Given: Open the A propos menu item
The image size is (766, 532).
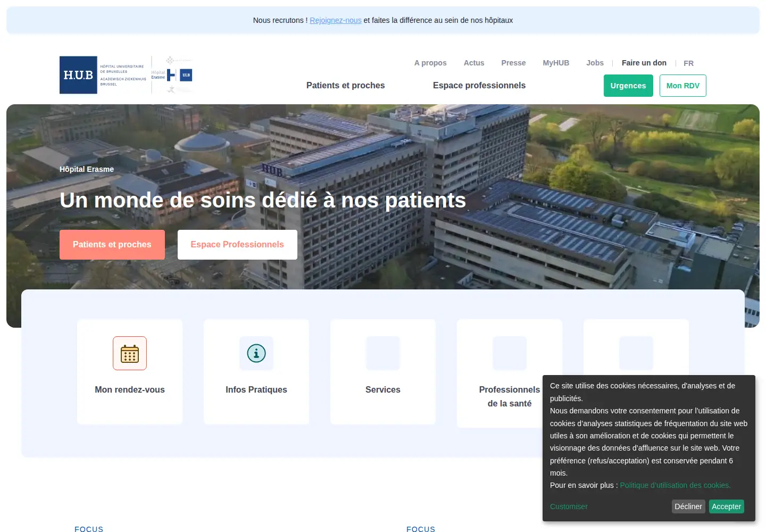Looking at the screenshot, I should [430, 63].
